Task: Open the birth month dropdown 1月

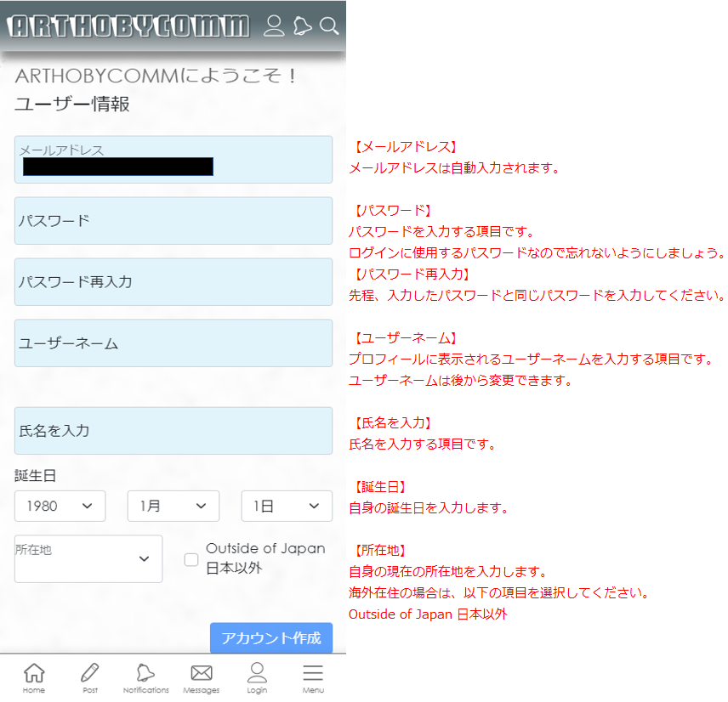Action: click(x=173, y=506)
